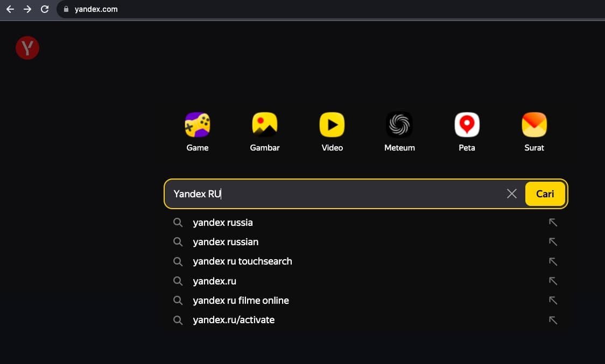This screenshot has width=605, height=364.
Task: Click the yellow Cari search button
Action: [x=545, y=194]
